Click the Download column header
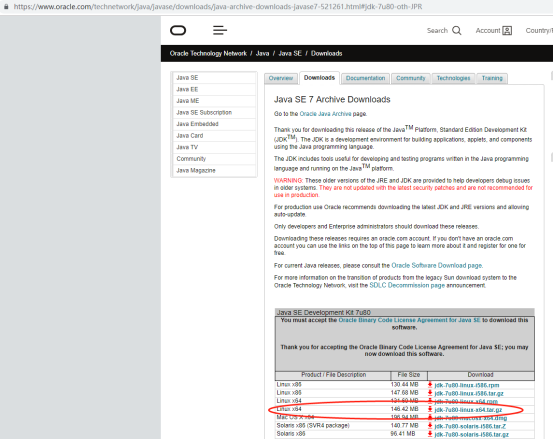Screen dimensions: 554x440 click(481, 375)
